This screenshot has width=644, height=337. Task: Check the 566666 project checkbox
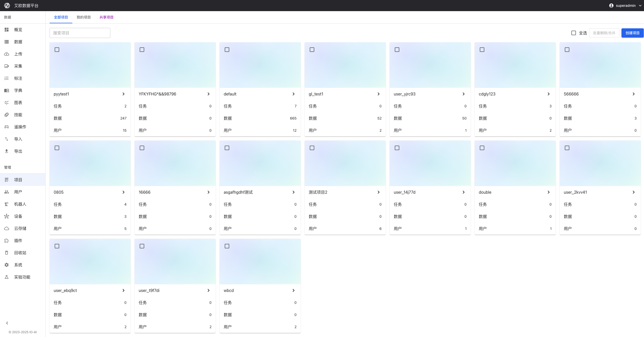pos(567,50)
